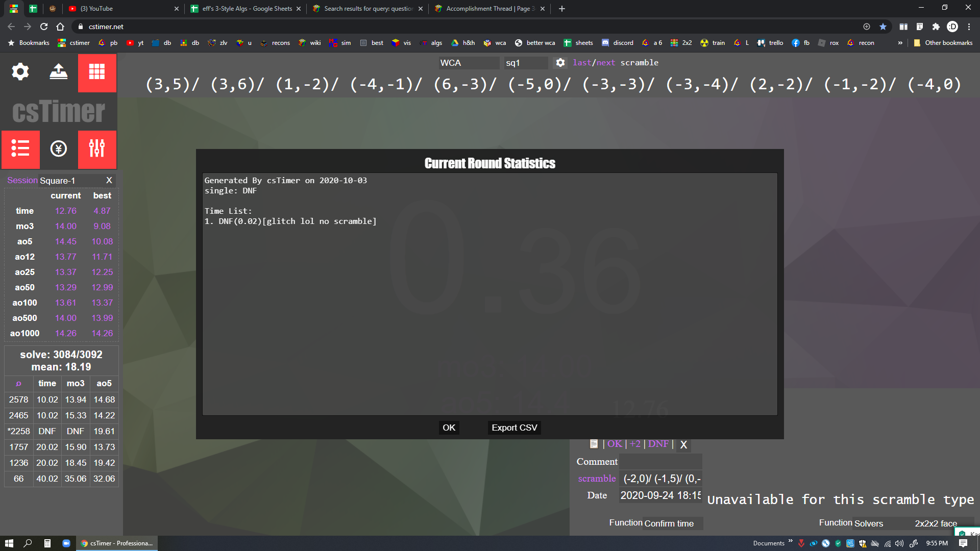Click the Export CSV button

[514, 428]
